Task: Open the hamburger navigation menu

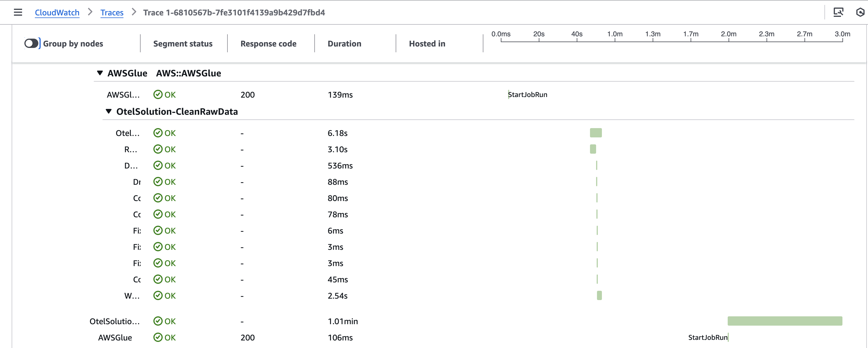Action: click(18, 12)
